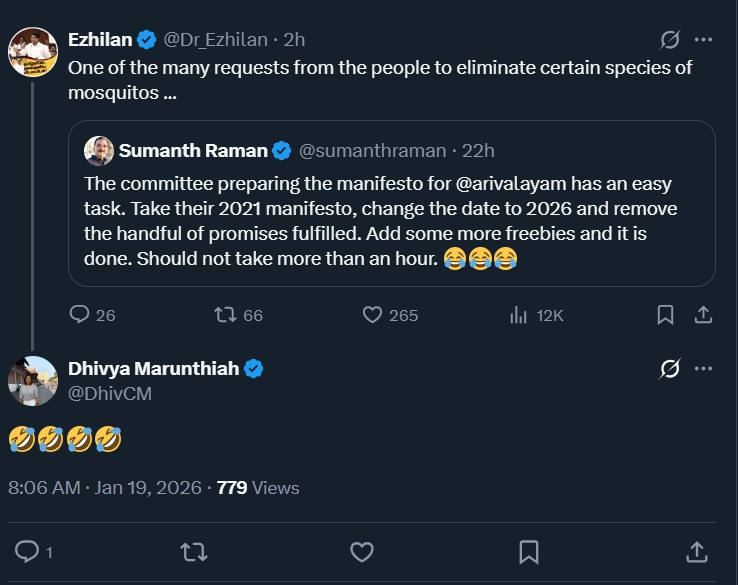Open Dhivya Marunthiah's profile name link
Viewport: 738px width, 585px height.
(x=153, y=369)
